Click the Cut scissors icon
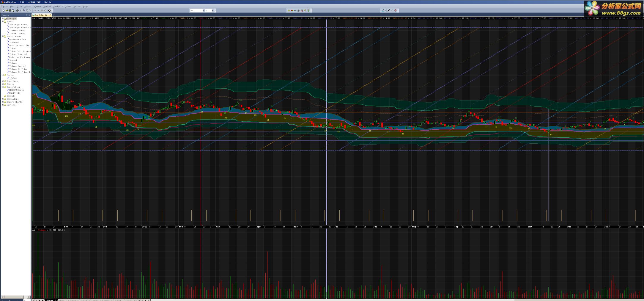This screenshot has height=301, width=644. [x=21, y=10]
